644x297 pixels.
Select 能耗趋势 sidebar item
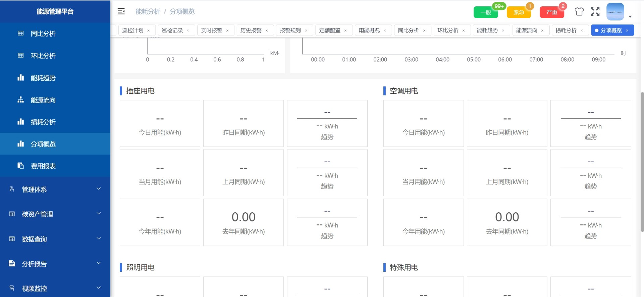point(43,78)
